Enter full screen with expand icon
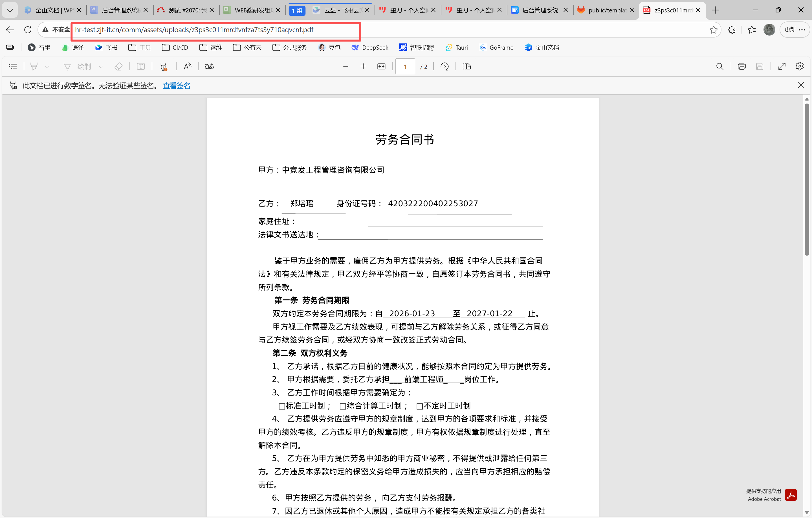This screenshot has width=812, height=518. point(782,66)
